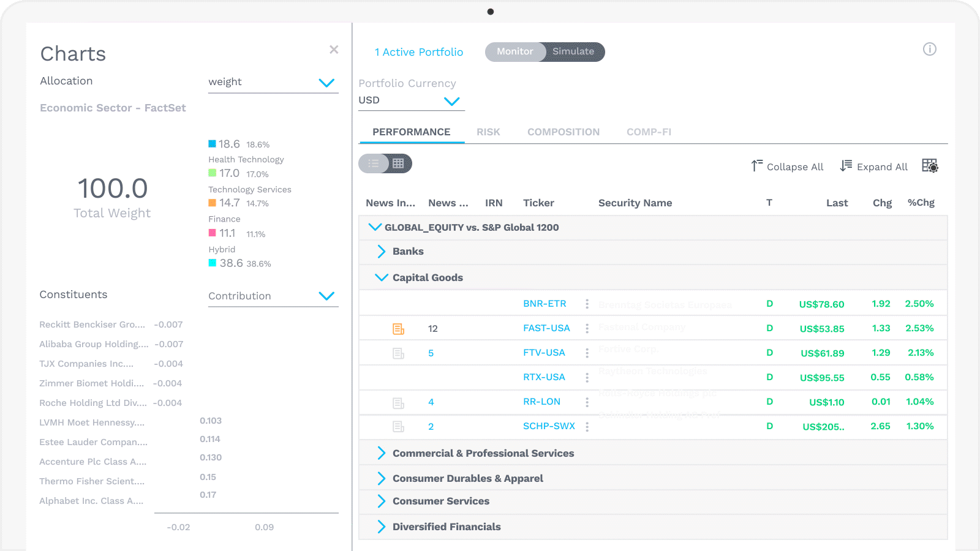Viewport: 980px width, 551px height.
Task: Open the three-dot menu for RR-LON
Action: point(587,402)
